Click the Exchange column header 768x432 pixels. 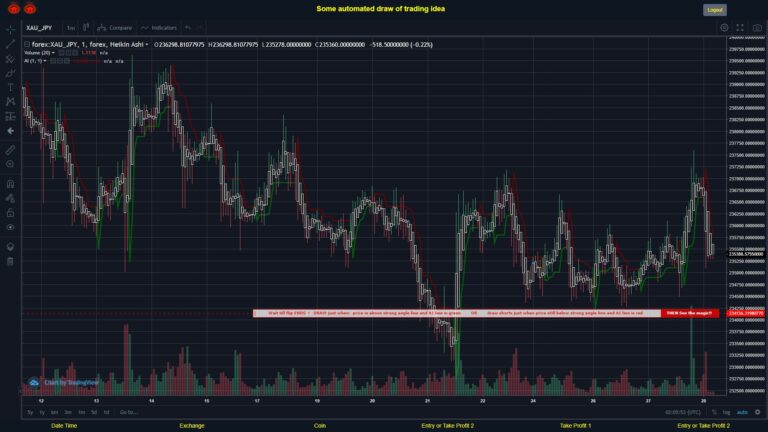pos(192,426)
